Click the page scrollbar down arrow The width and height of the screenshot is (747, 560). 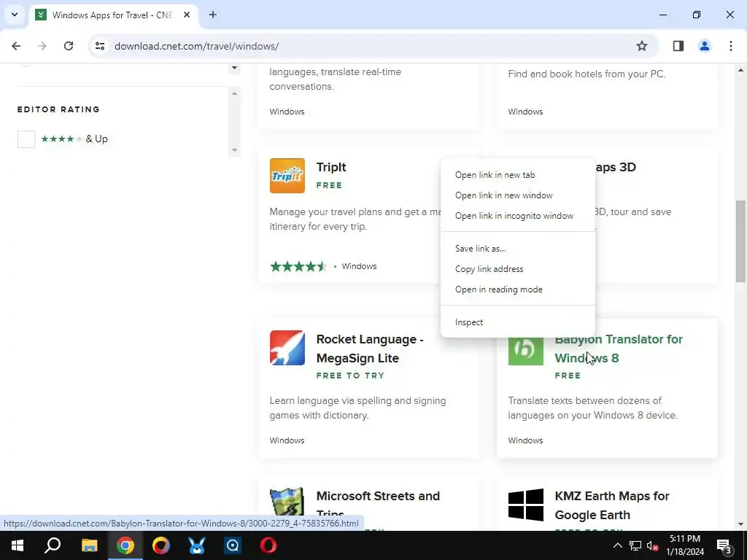740,524
